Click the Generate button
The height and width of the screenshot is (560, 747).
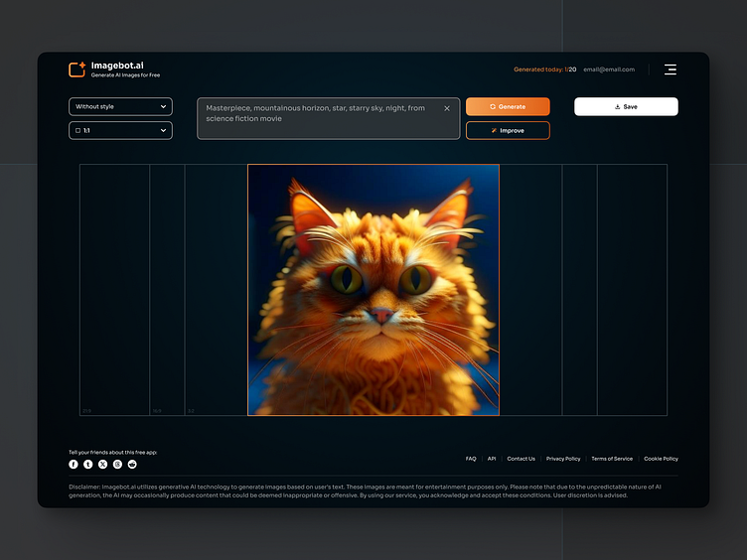508,106
